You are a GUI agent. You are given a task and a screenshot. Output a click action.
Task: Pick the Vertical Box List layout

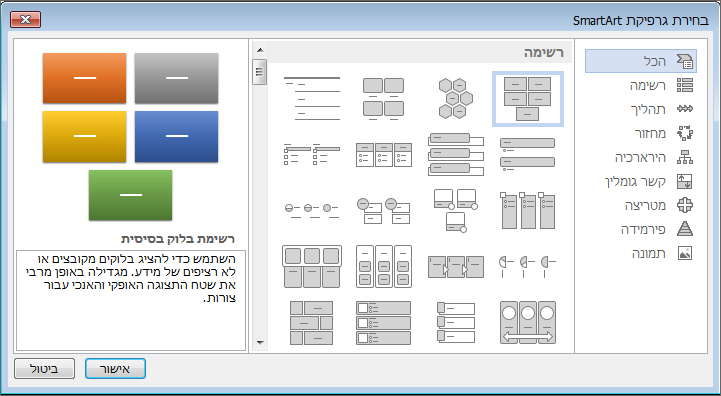click(x=455, y=155)
